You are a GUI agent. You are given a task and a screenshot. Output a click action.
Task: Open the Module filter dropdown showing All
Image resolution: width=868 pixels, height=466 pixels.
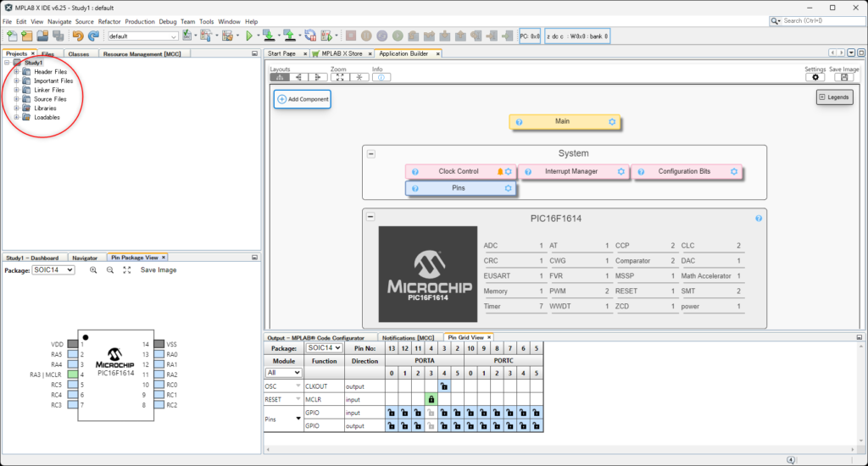[x=284, y=372]
